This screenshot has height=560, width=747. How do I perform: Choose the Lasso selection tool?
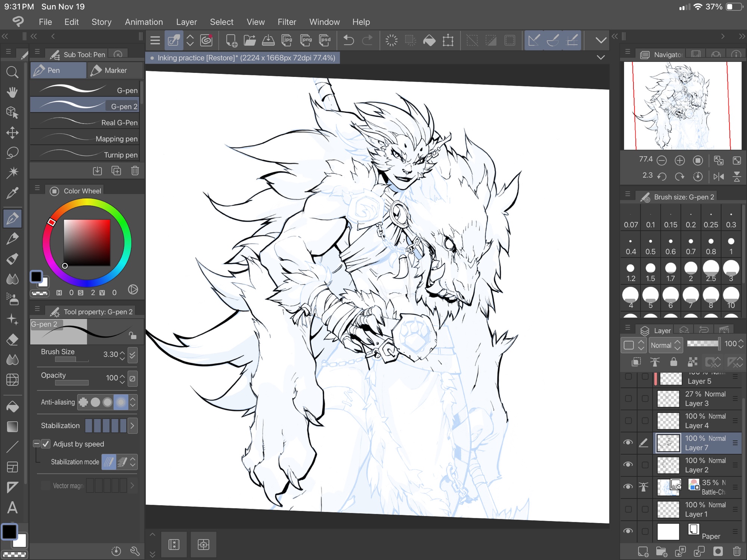(12, 153)
